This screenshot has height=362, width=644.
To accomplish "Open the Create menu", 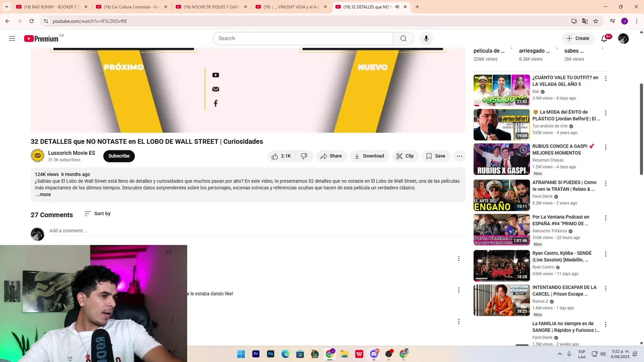I will (578, 39).
